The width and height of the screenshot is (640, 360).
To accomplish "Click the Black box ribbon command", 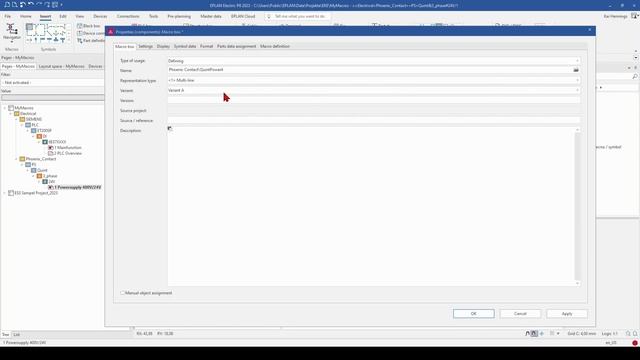I will coord(89,26).
